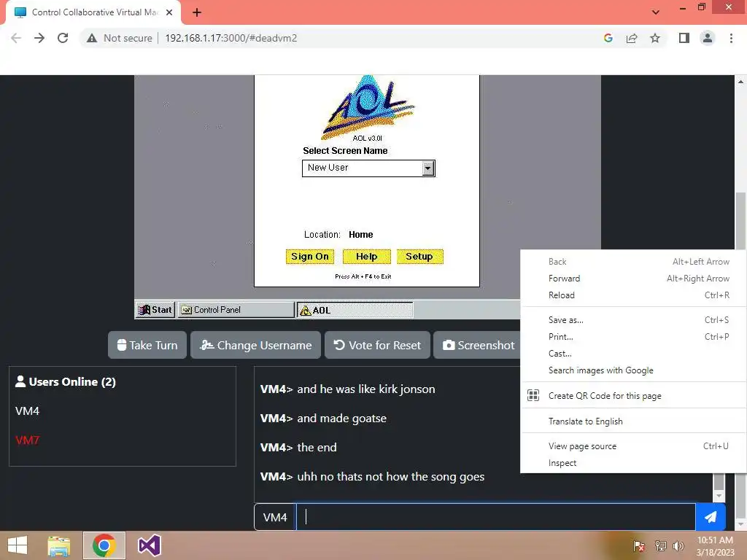This screenshot has width=747, height=560.
Task: Bookmark this page with the star icon
Action: coord(655,38)
